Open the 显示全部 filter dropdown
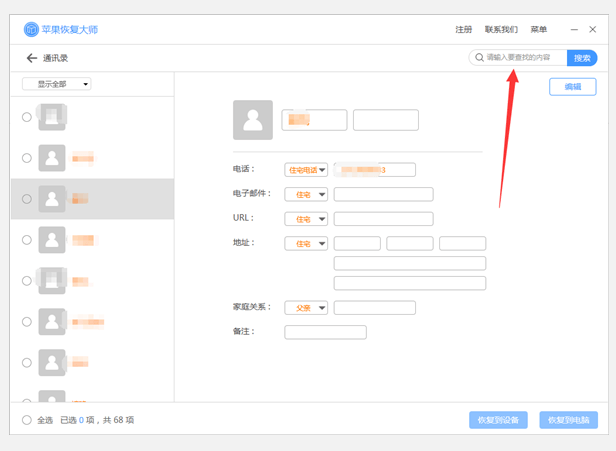Viewport: 616px width, 451px height. click(57, 84)
